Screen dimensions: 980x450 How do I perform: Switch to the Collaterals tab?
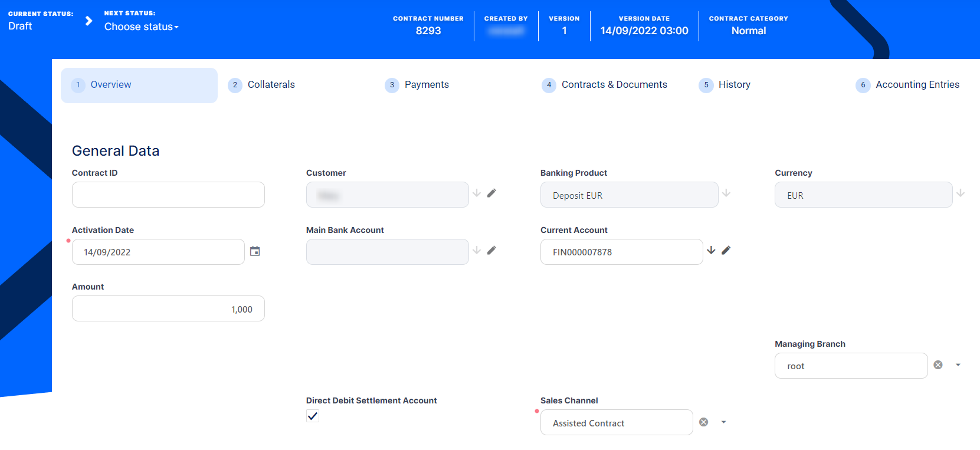271,85
